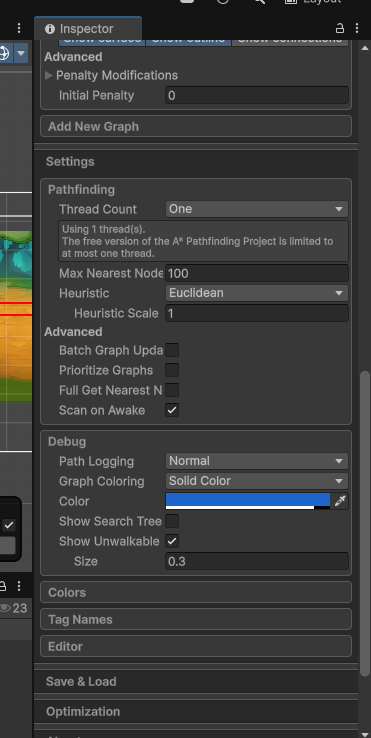
Task: Open the gizmo dropdown arrow in scene view
Action: [x=21, y=53]
